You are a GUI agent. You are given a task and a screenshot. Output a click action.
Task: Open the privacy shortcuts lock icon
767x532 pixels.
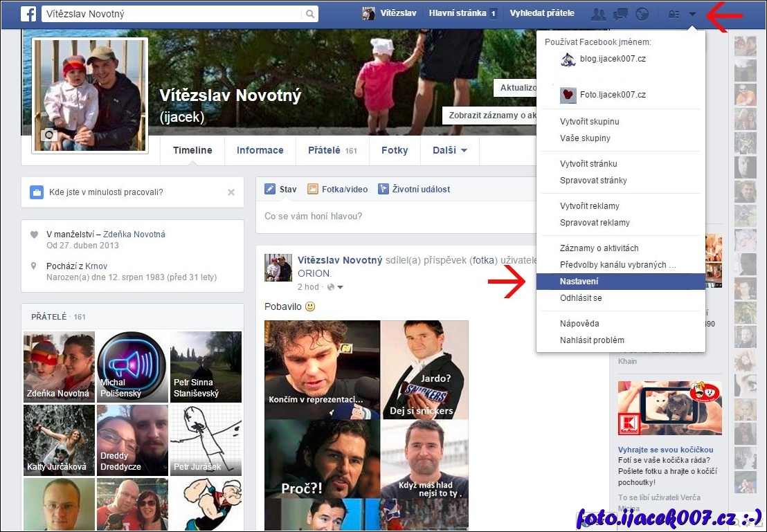[x=673, y=14]
